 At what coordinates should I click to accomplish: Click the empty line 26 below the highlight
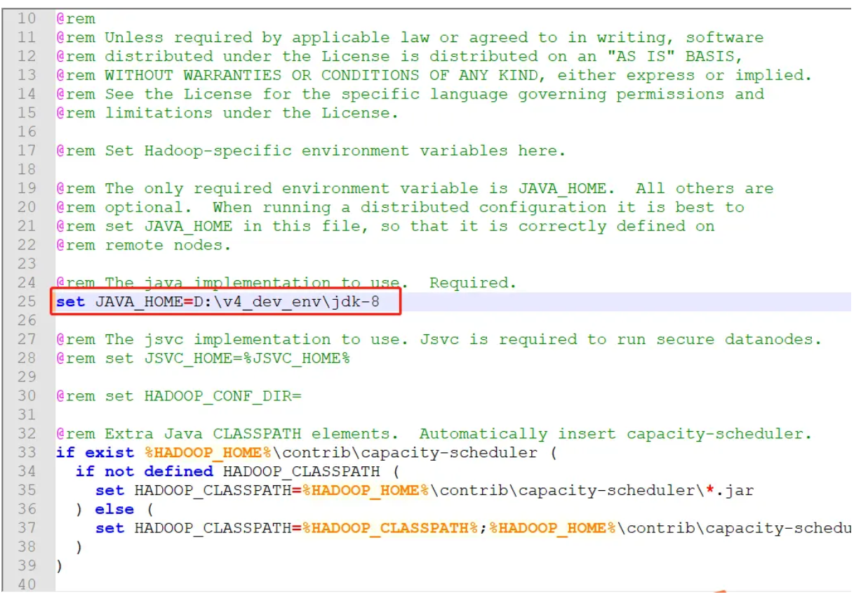140,320
